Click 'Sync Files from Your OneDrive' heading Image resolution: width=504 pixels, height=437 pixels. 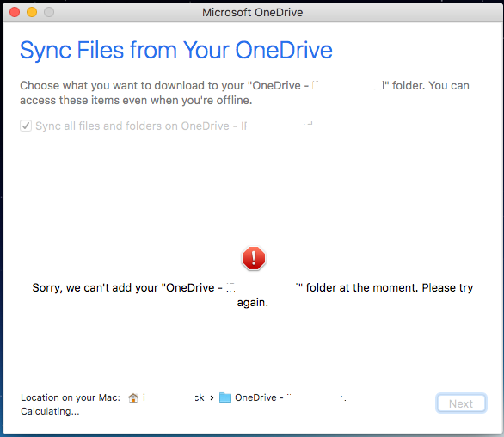tap(176, 50)
